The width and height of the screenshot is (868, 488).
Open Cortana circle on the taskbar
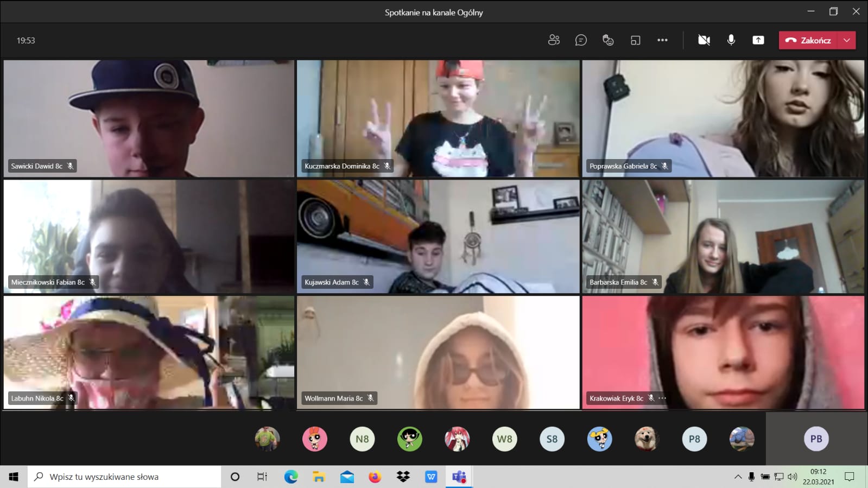pos(235,477)
